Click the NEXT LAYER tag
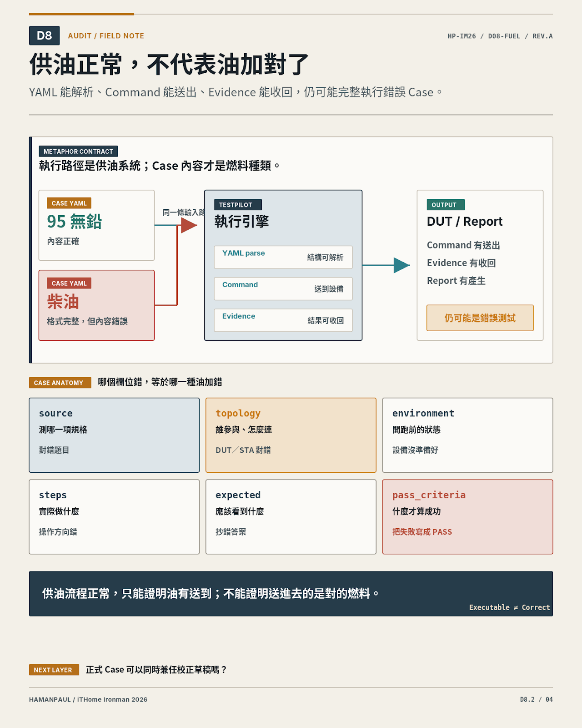582x728 pixels. point(54,670)
